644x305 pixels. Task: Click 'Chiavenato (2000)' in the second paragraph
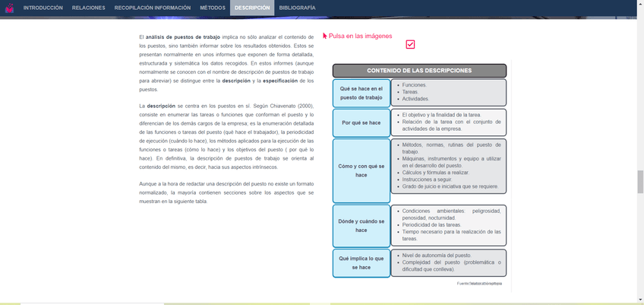point(287,106)
